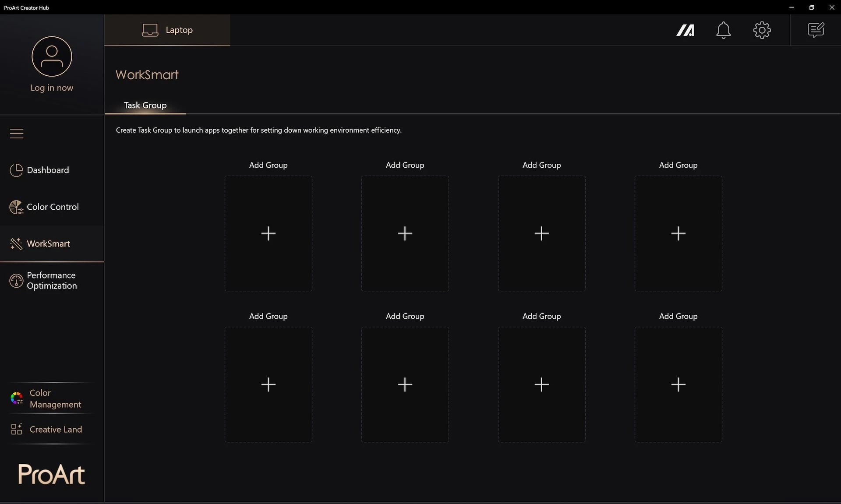Open Performance Optimization section
Viewport: 841px width, 504px height.
[52, 280]
